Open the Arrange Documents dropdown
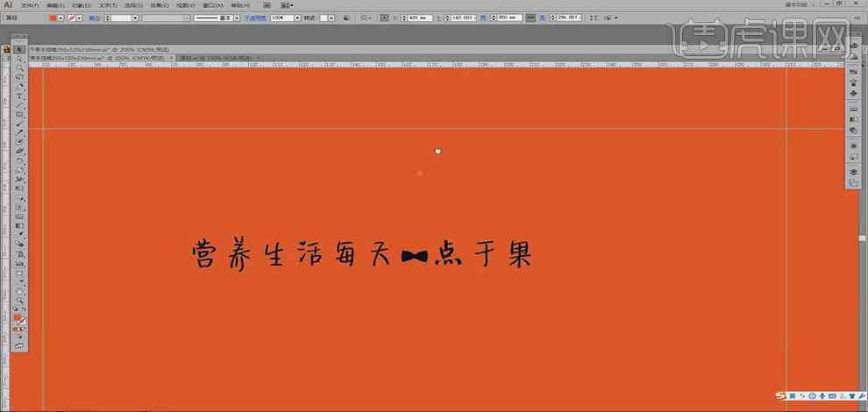 tap(288, 5)
